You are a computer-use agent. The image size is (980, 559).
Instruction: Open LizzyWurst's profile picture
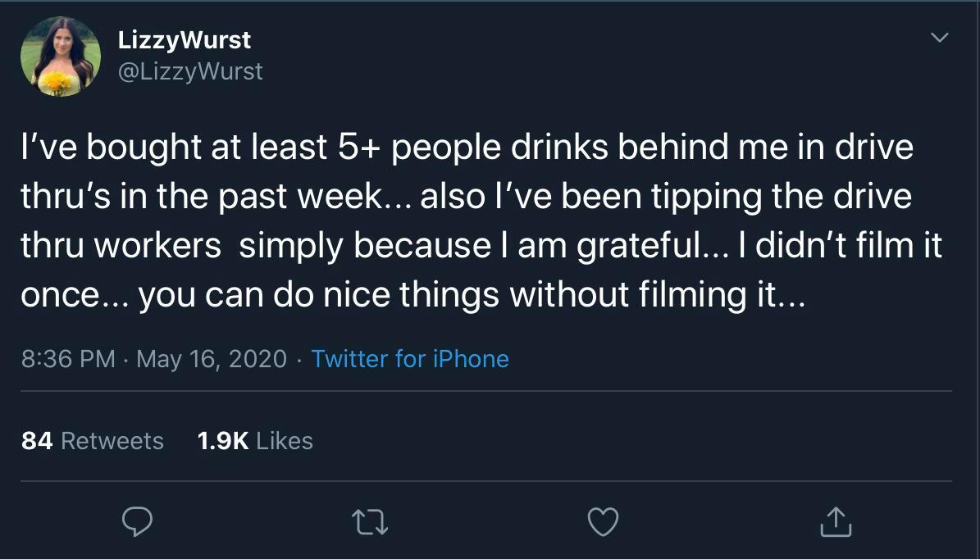(61, 56)
